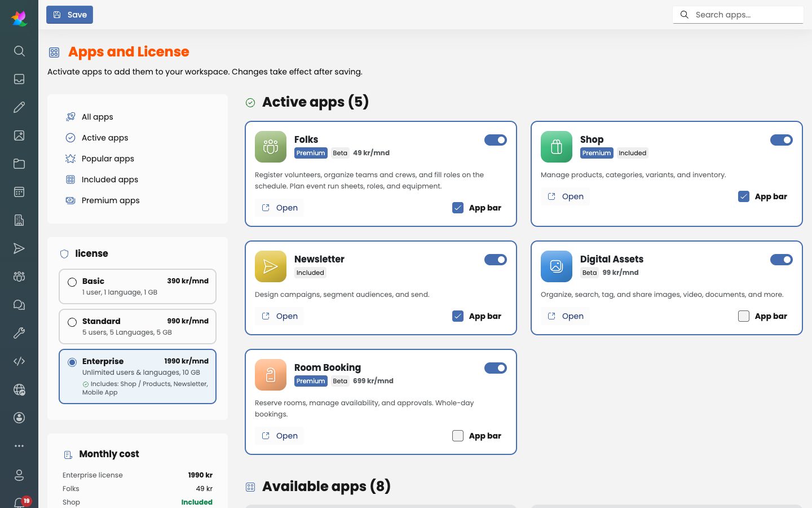
Task: Open the calendar icon in sidebar
Action: (x=19, y=192)
